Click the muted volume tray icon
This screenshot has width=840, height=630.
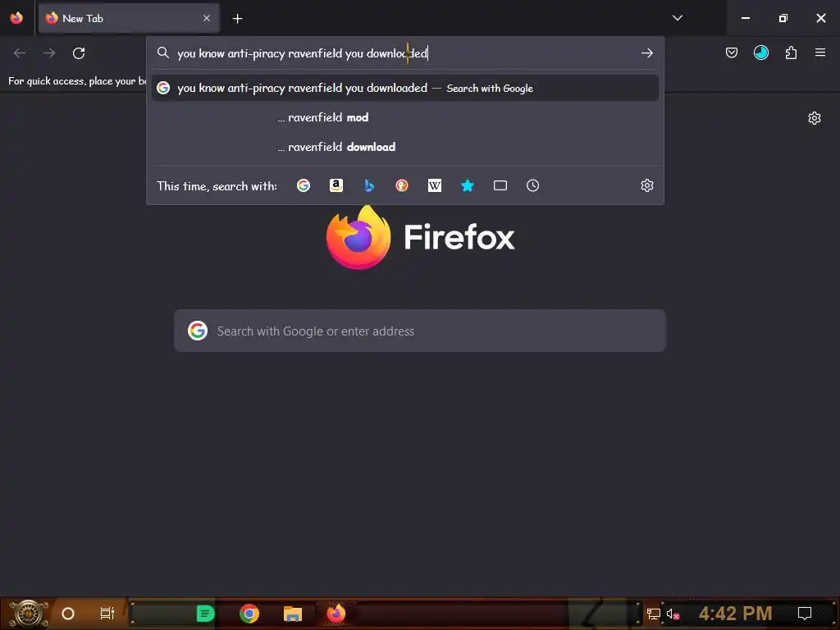(673, 614)
